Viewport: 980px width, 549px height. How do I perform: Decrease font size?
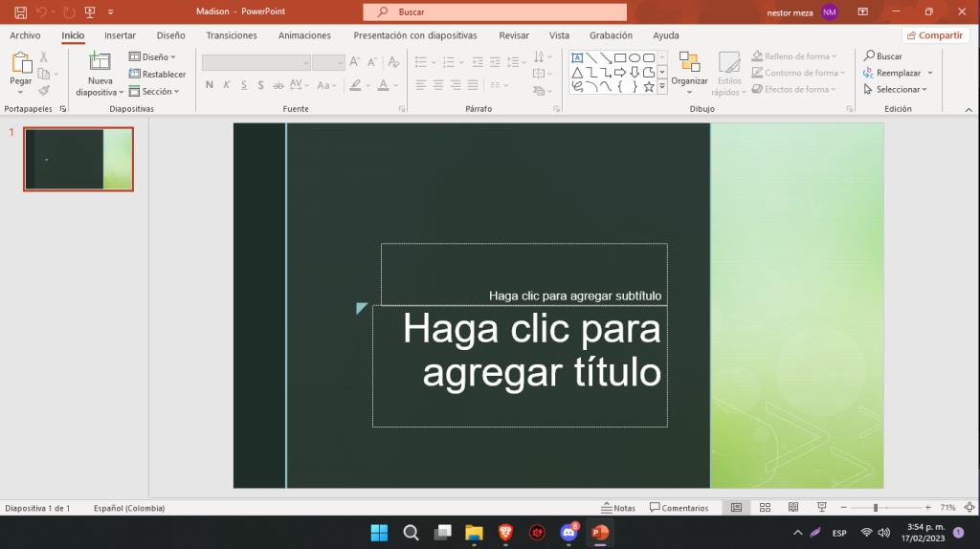click(372, 61)
